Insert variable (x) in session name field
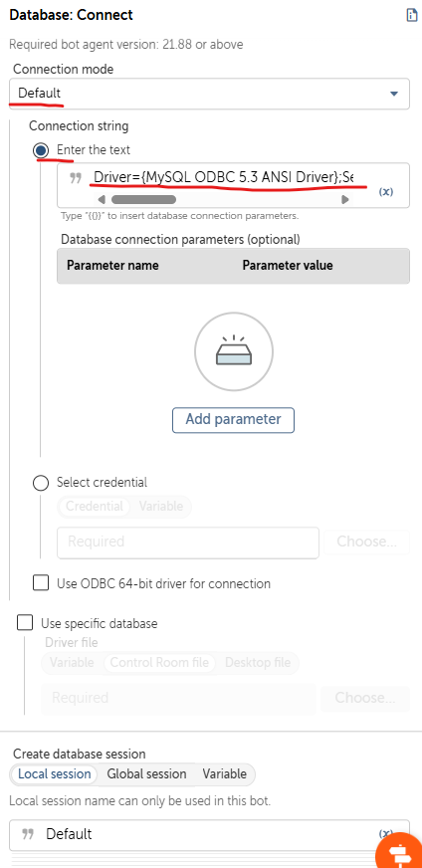Viewport: 422px width, 868px height. pyautogui.click(x=386, y=834)
